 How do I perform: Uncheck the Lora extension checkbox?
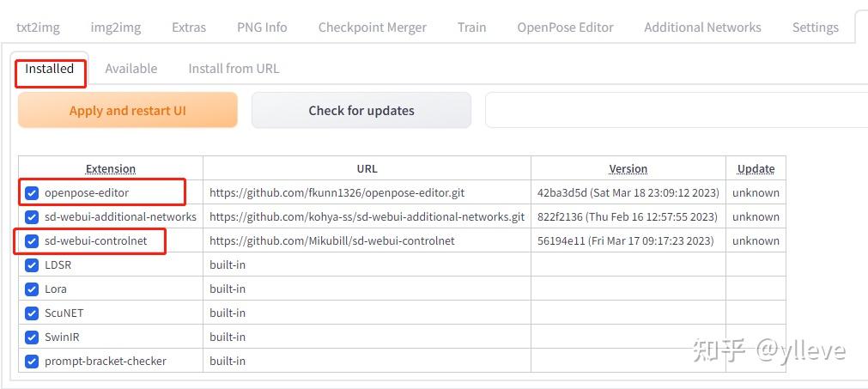click(x=32, y=289)
